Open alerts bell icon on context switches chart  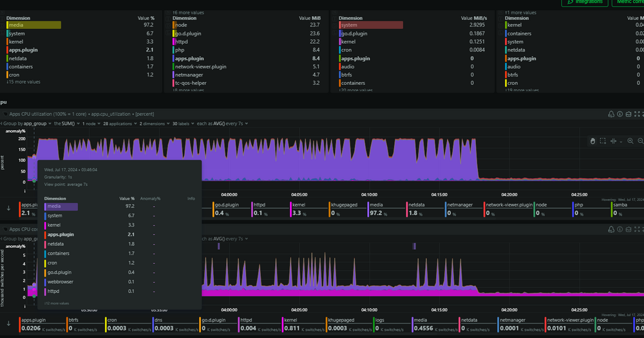(611, 229)
